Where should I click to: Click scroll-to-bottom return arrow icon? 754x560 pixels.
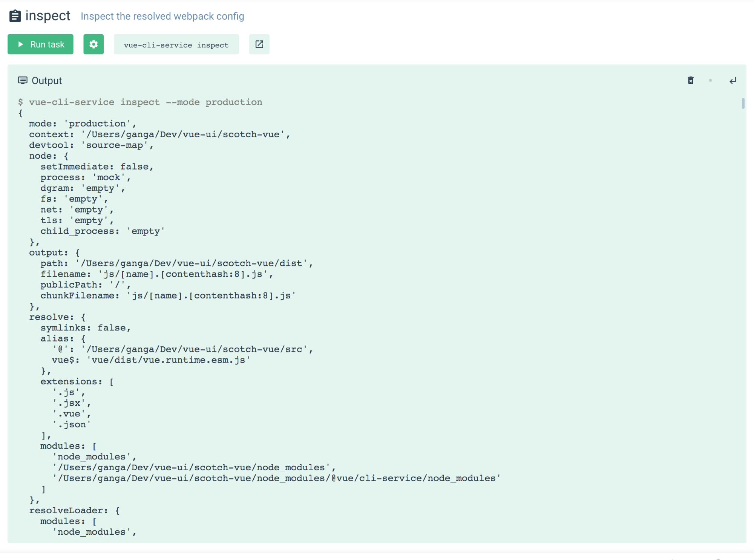(733, 81)
